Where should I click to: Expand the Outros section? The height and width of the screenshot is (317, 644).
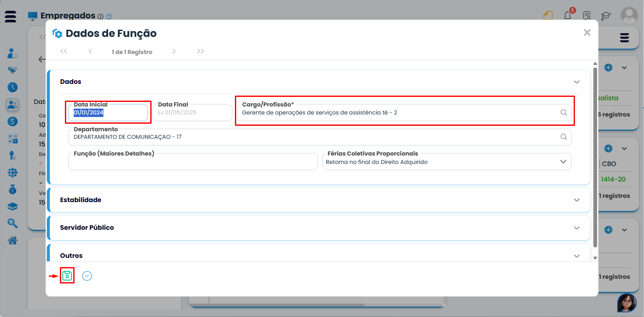click(x=577, y=256)
